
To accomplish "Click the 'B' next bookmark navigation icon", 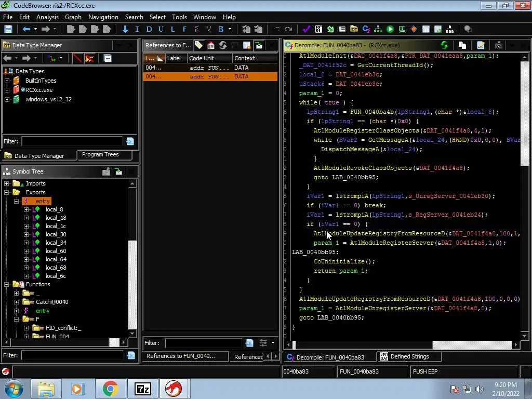I will click(221, 29).
